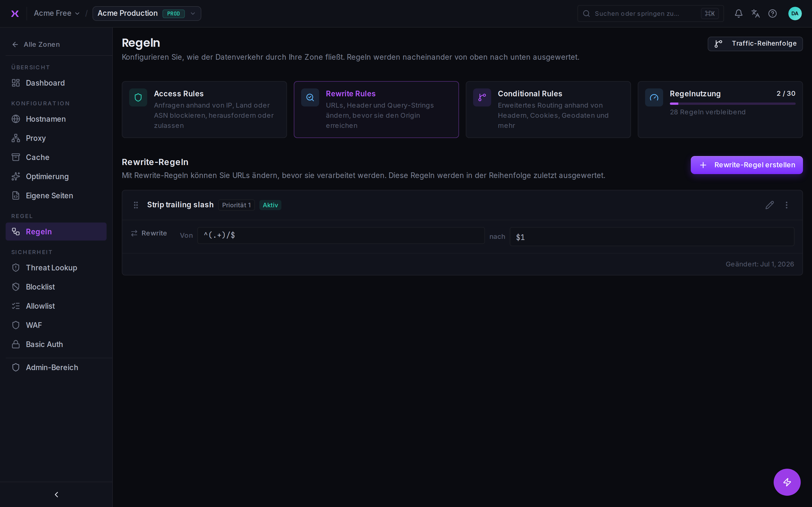Open the language translation icon

[x=755, y=14]
